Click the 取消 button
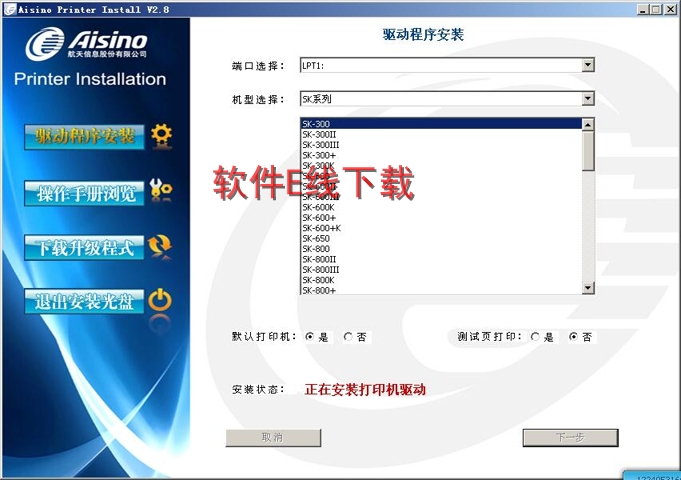 click(x=273, y=438)
